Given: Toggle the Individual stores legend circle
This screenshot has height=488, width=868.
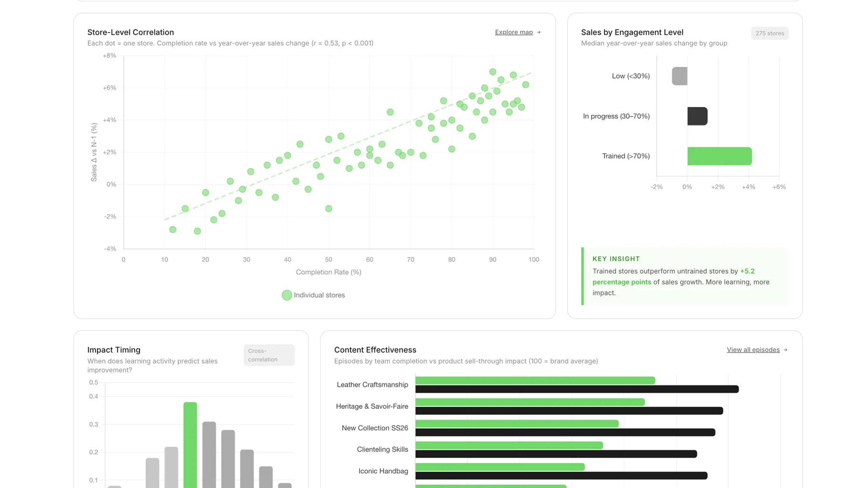Looking at the screenshot, I should [286, 296].
